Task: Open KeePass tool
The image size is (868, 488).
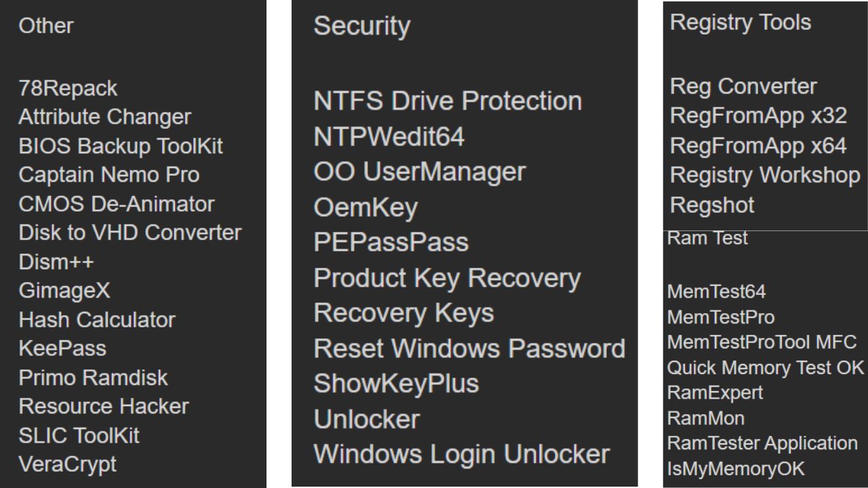Action: (62, 348)
